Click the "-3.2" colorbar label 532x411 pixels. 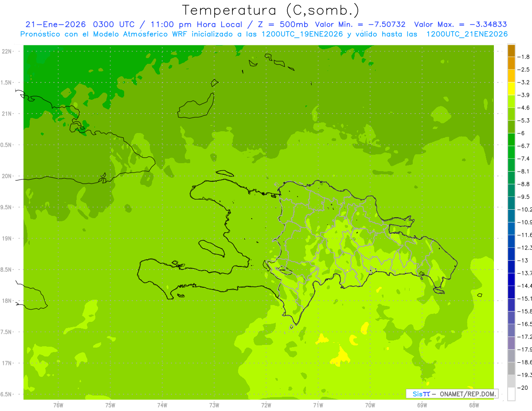click(524, 82)
